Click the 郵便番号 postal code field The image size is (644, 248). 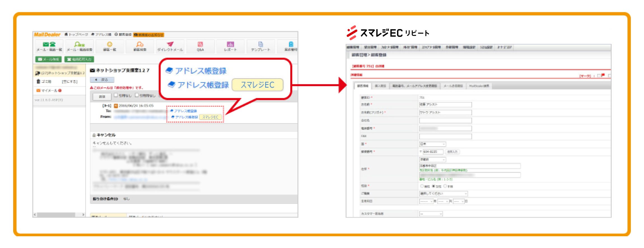[x=433, y=152]
